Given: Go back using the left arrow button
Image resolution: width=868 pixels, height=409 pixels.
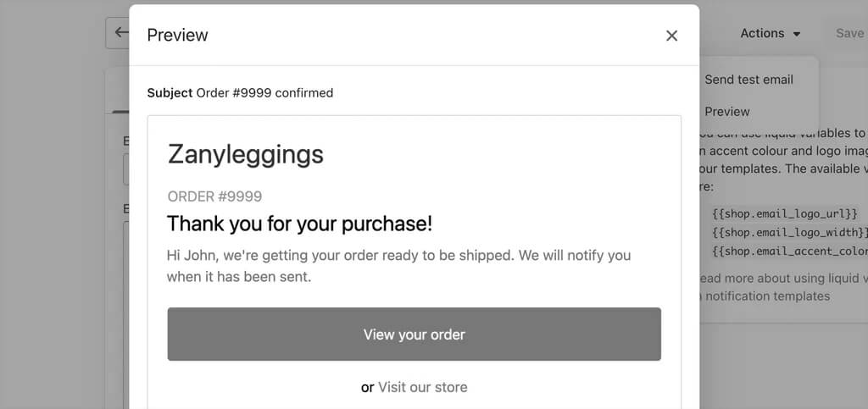Looking at the screenshot, I should 117,33.
